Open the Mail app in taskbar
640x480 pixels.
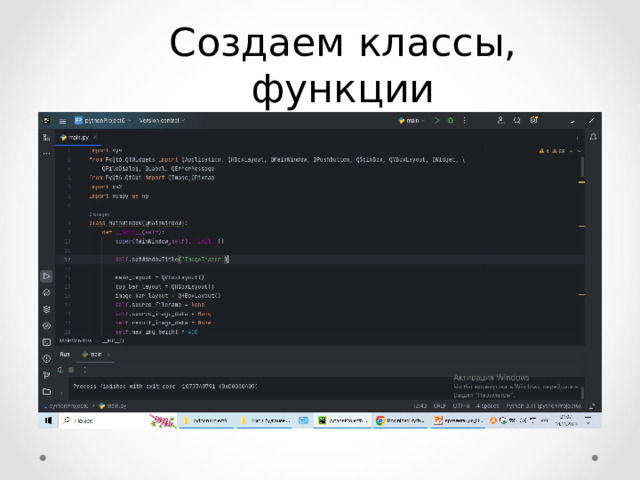click(303, 420)
